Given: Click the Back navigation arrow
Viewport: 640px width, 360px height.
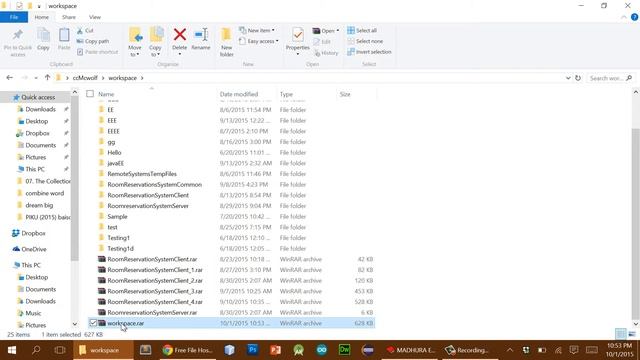Looking at the screenshot, I should coord(10,78).
